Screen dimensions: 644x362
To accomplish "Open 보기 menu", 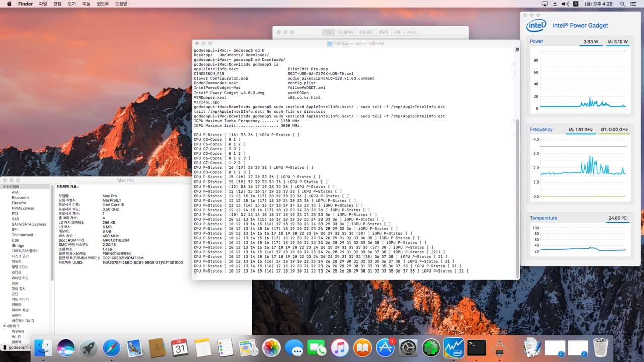I will [72, 4].
